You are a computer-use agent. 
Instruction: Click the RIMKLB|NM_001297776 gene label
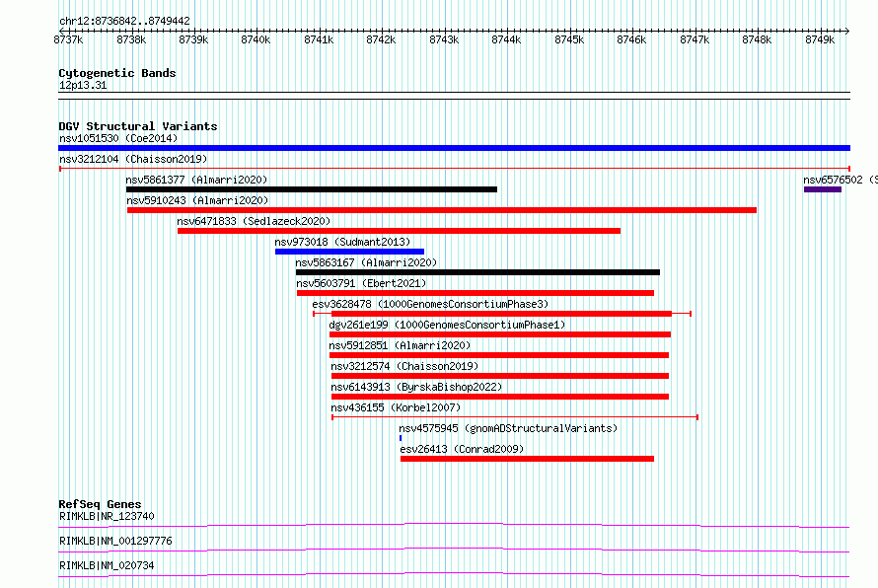[115, 541]
